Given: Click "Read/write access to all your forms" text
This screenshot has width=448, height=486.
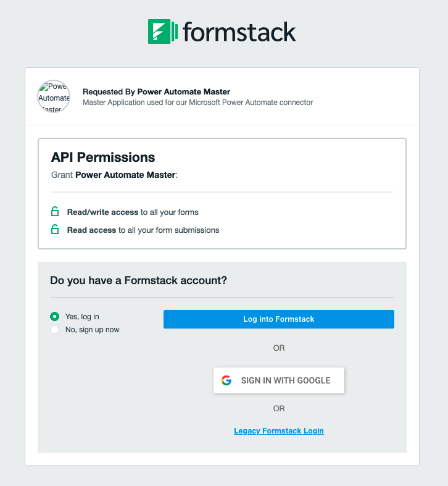Looking at the screenshot, I should click(x=133, y=212).
